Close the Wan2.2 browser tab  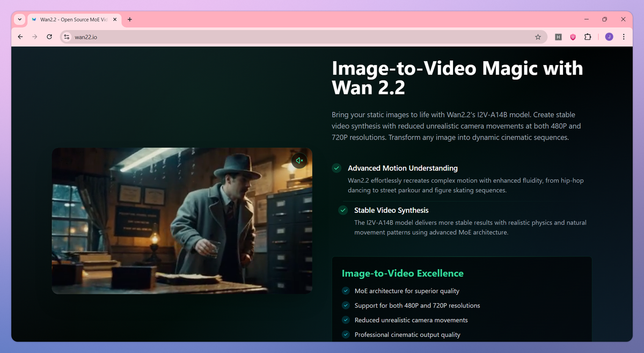(x=115, y=19)
